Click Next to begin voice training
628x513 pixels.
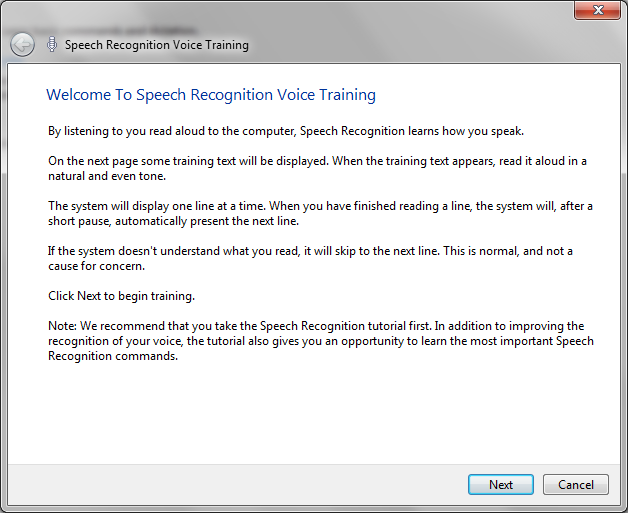coord(501,485)
